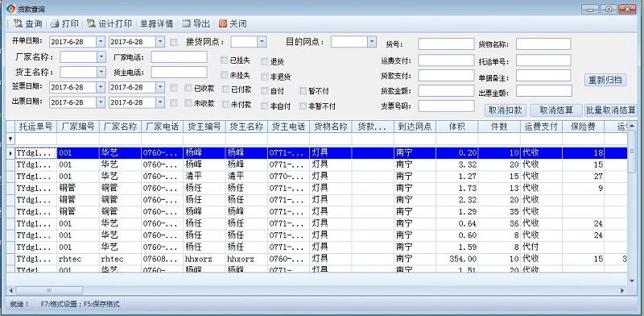
Task: Open the 签票日期 start date dropdown
Action: (x=101, y=88)
